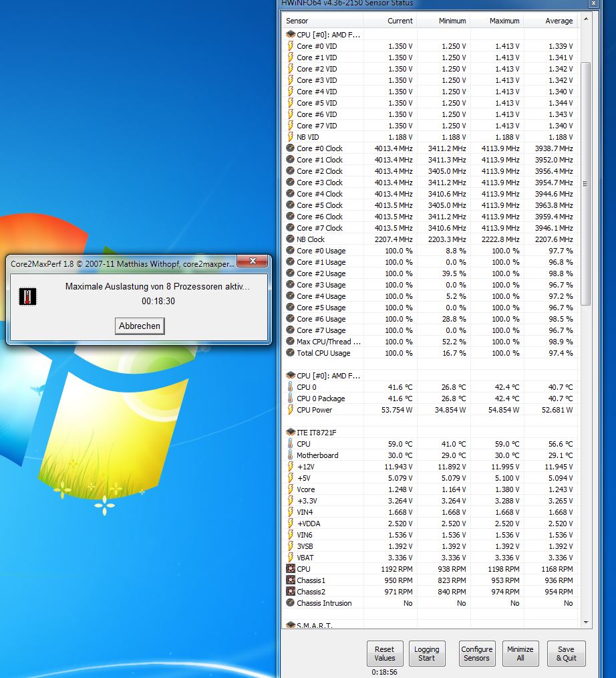Click the thermometer icon of CPU 0 Package

[x=290, y=398]
